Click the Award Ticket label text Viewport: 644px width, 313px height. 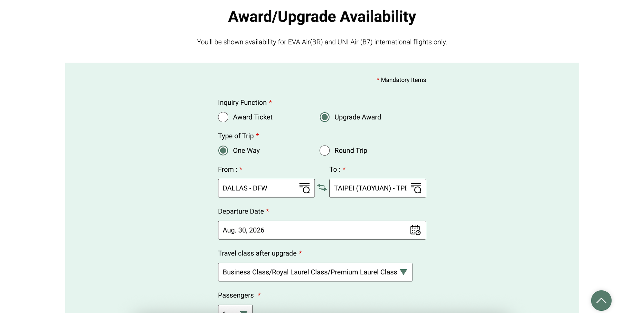click(253, 117)
